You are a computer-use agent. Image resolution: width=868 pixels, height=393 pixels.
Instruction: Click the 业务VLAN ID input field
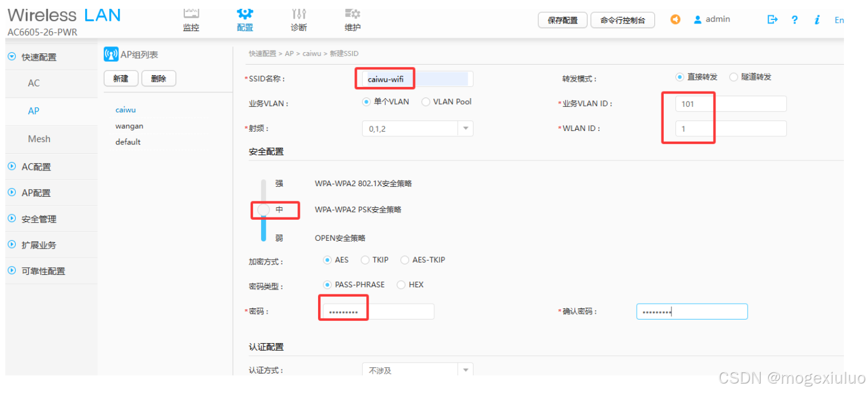[731, 104]
